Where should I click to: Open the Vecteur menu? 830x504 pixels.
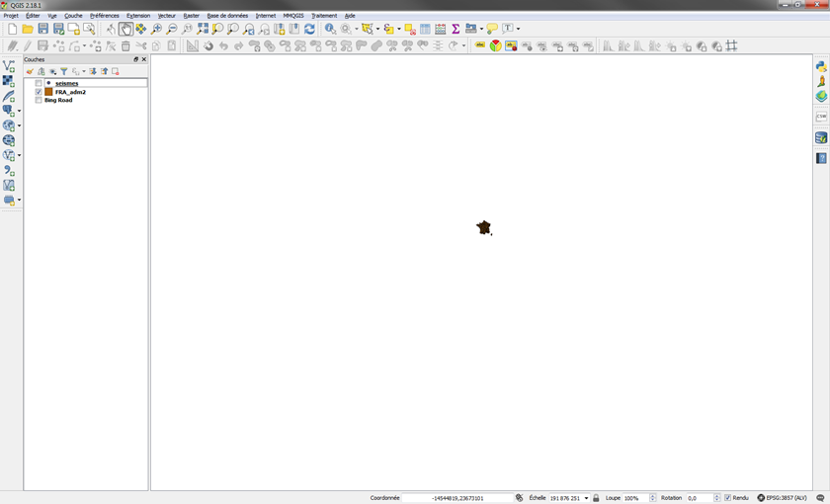coord(166,16)
